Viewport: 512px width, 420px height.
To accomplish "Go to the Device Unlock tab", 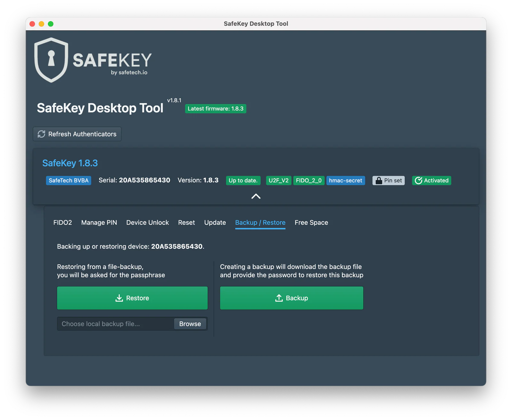I will click(x=148, y=222).
